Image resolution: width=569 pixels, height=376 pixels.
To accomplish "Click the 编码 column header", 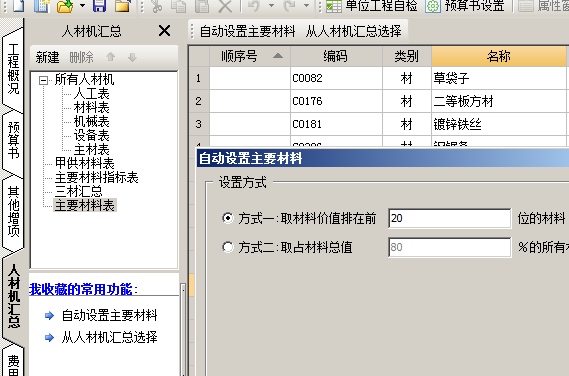I will [x=336, y=56].
